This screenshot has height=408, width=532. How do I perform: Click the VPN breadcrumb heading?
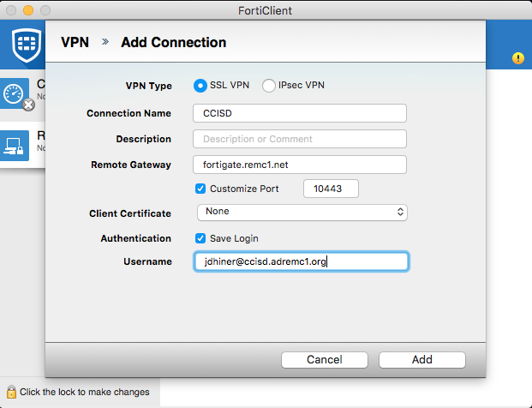[75, 43]
